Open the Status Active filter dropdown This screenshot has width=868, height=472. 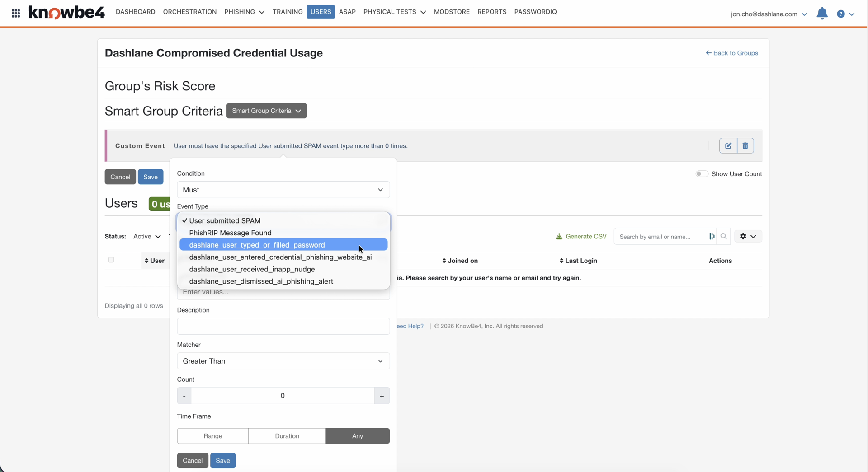[x=147, y=236]
